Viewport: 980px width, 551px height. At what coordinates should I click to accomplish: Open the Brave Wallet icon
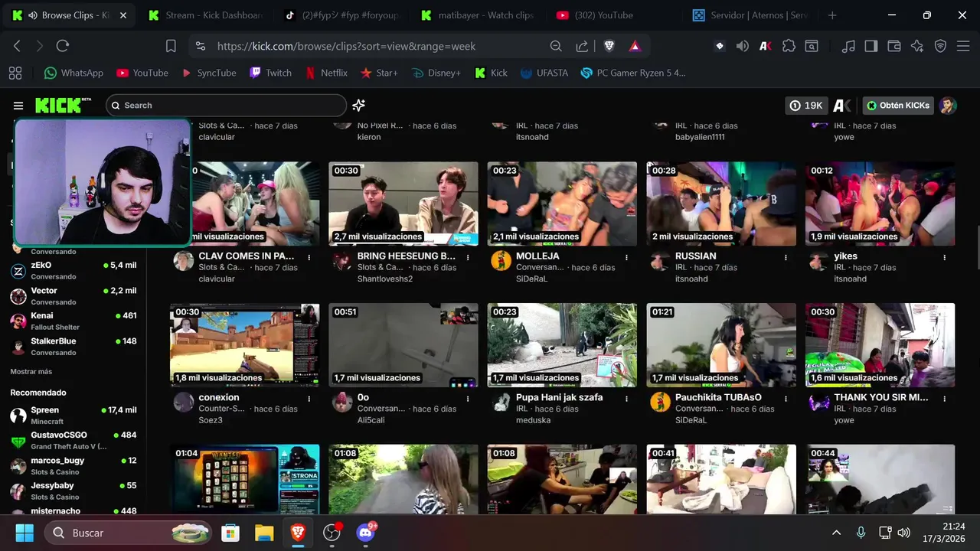pyautogui.click(x=893, y=46)
